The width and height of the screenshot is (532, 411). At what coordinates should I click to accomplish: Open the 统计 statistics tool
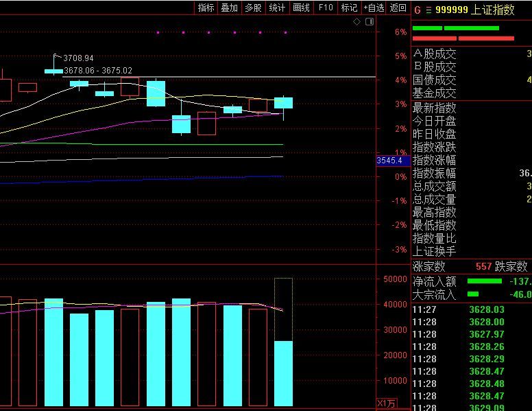277,8
